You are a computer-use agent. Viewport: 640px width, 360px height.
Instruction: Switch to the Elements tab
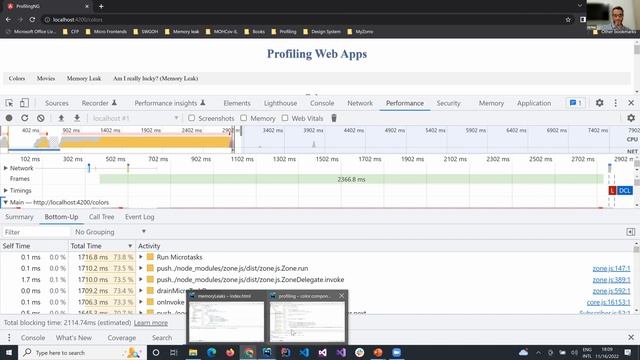click(x=237, y=103)
